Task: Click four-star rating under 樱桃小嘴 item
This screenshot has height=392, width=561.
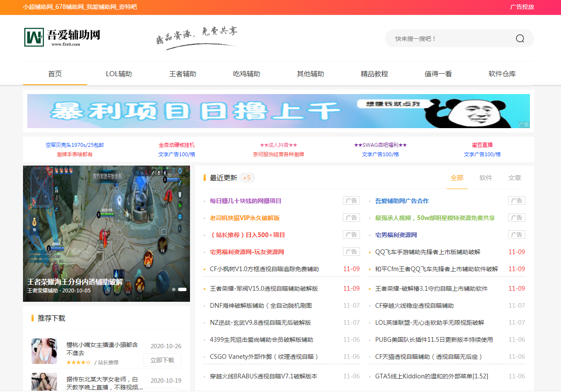Action: click(x=78, y=363)
